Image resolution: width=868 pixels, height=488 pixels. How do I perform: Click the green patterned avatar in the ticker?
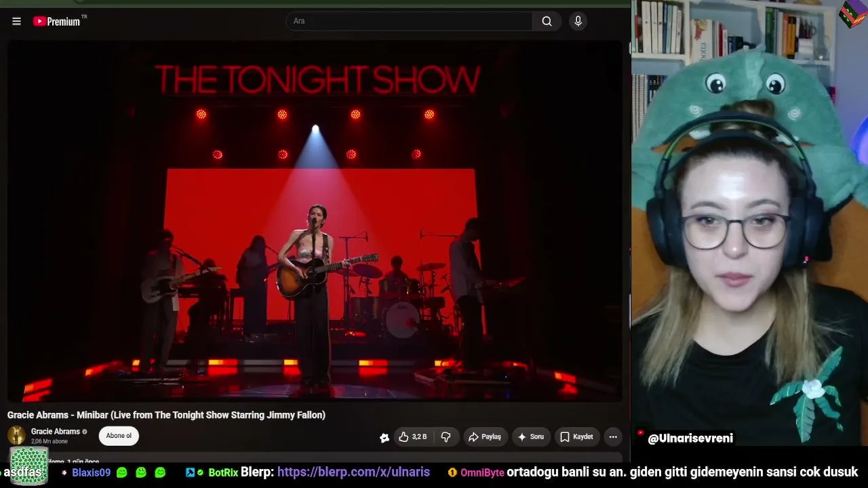point(29,466)
